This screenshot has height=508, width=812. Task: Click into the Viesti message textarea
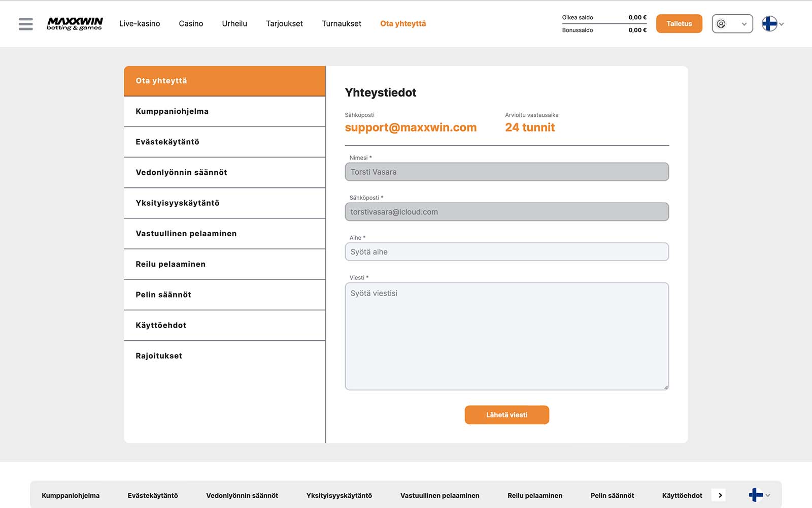point(506,336)
